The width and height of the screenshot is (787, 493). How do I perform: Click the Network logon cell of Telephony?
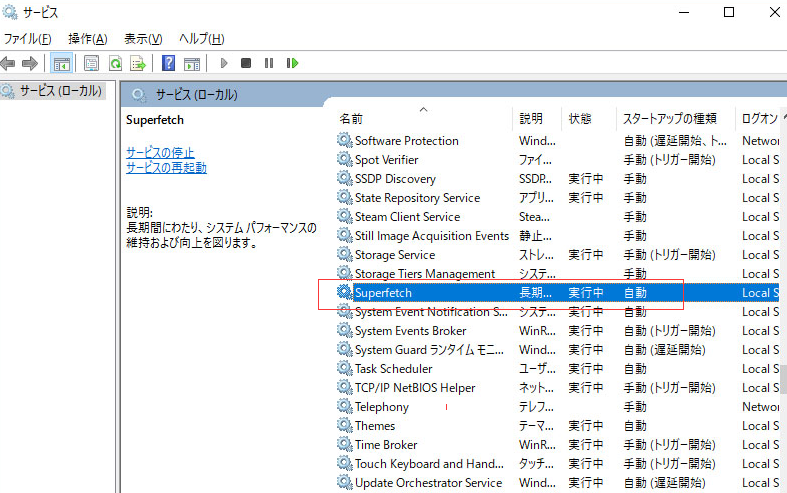[760, 406]
